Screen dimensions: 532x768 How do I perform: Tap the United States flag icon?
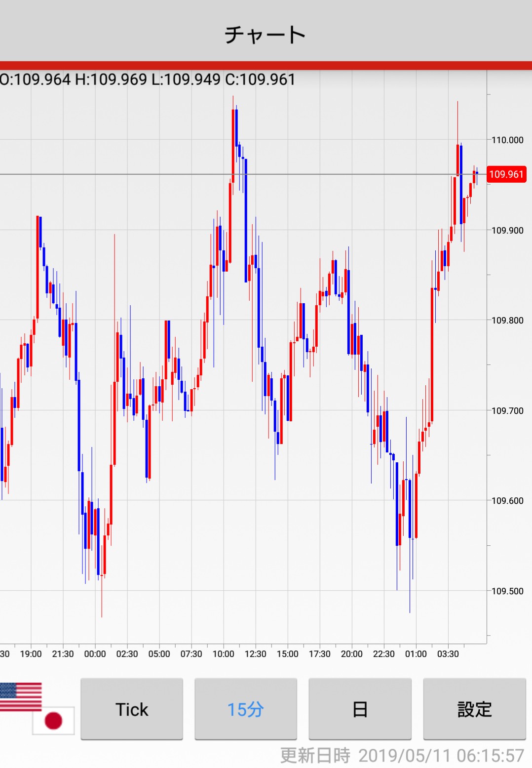pyautogui.click(x=21, y=696)
